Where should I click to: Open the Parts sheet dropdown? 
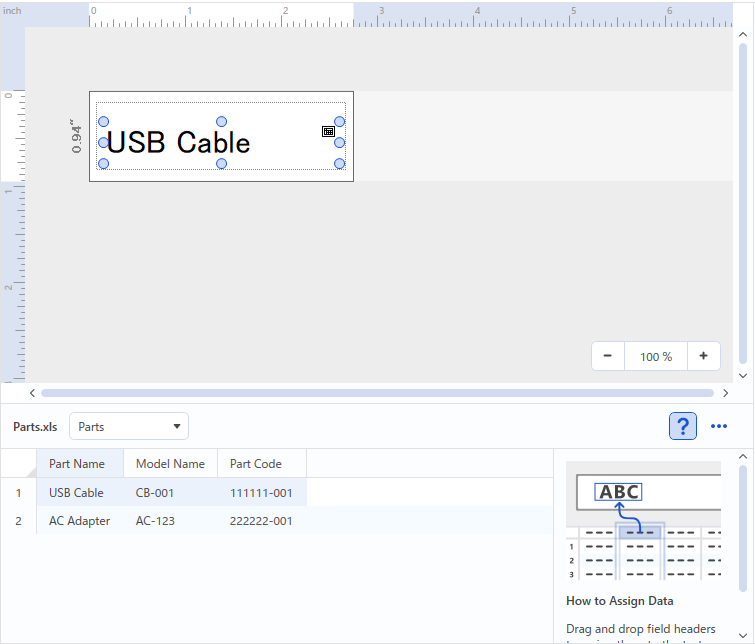click(x=128, y=426)
